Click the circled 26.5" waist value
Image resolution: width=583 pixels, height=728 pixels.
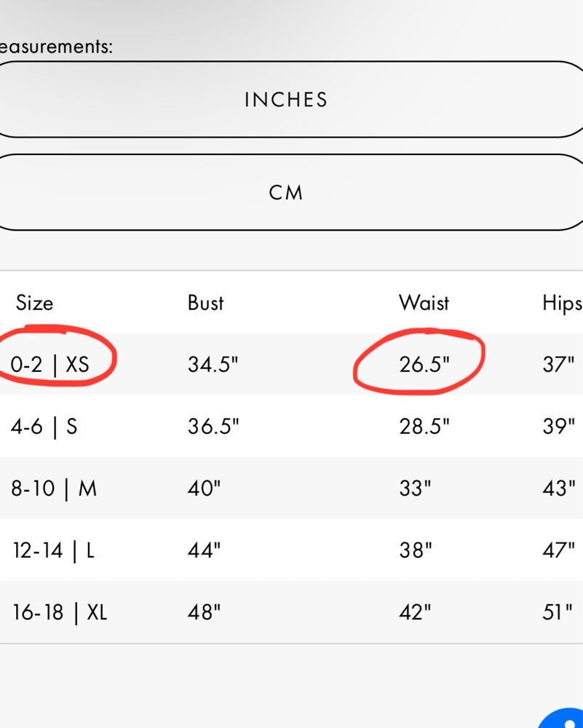pos(424,365)
